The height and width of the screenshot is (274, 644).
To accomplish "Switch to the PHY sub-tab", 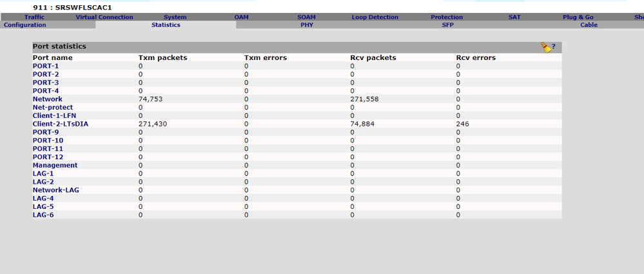I will (307, 25).
